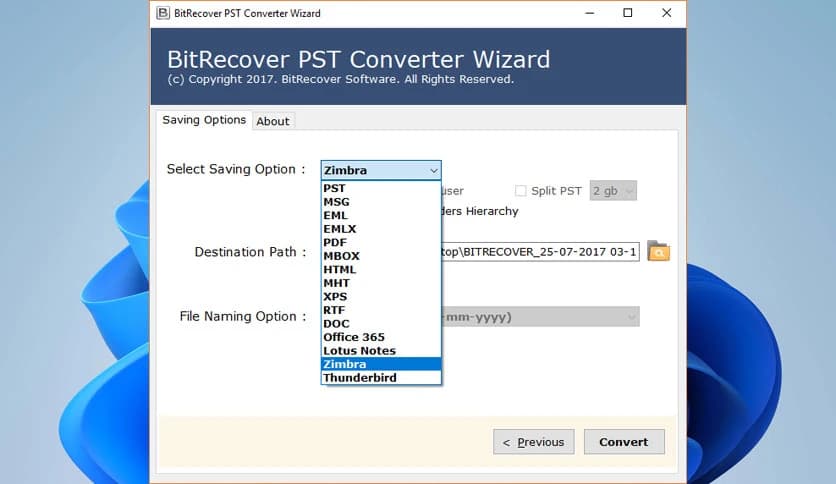Select EML in the dropdown list
Image resolution: width=836 pixels, height=484 pixels.
381,215
